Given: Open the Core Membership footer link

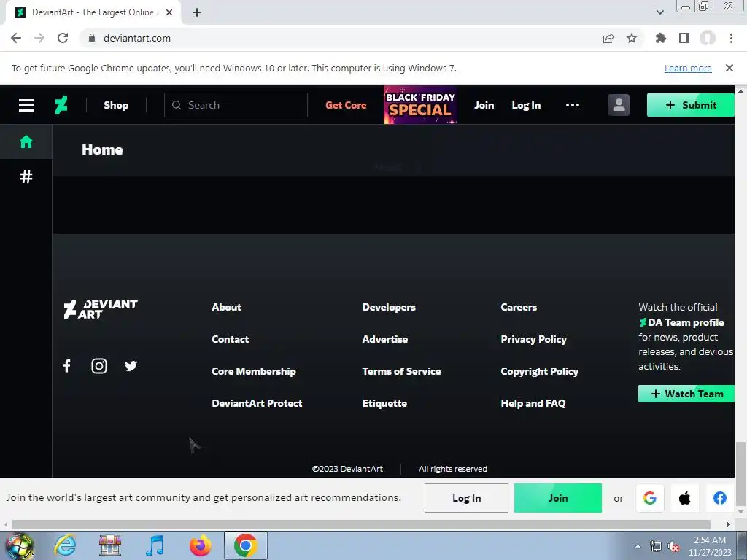Looking at the screenshot, I should pos(253,371).
